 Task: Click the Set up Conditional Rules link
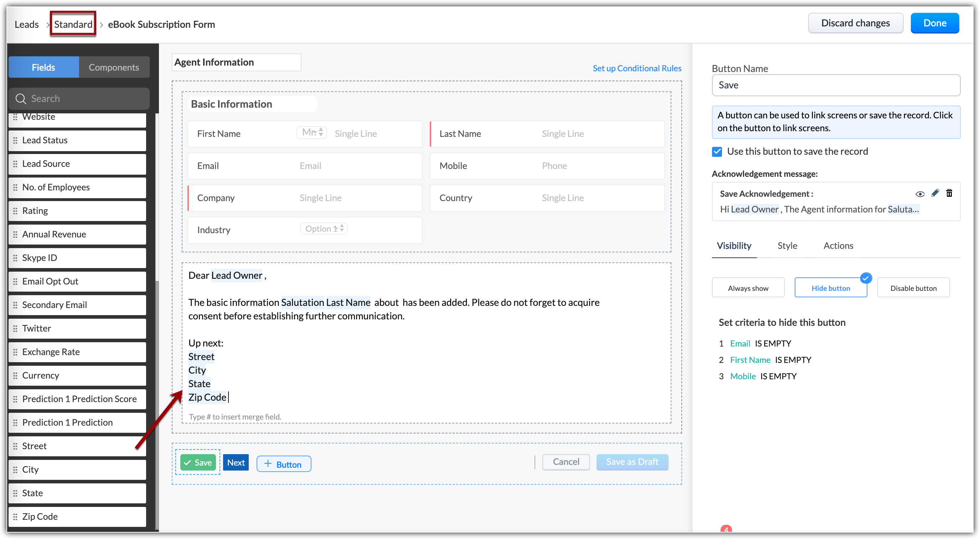pyautogui.click(x=636, y=68)
